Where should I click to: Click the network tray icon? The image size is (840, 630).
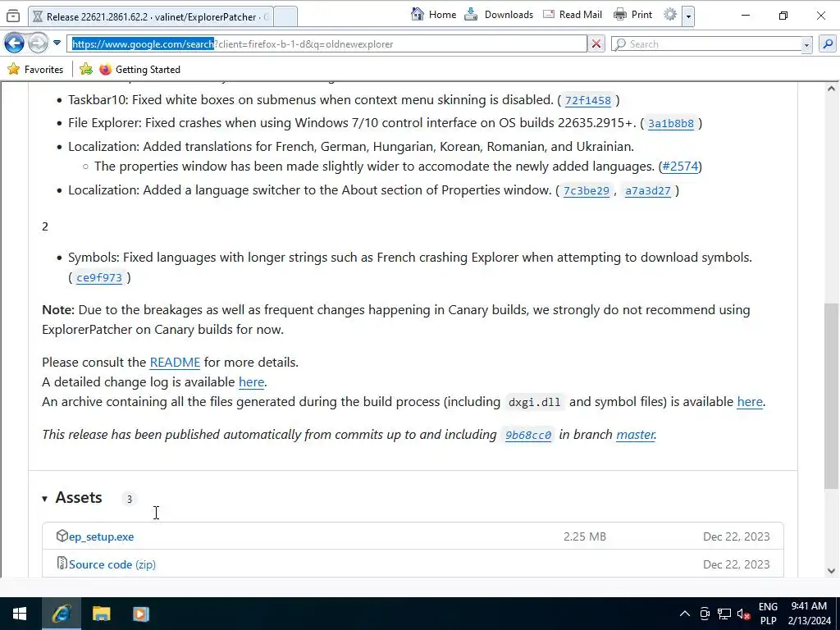[x=724, y=614]
